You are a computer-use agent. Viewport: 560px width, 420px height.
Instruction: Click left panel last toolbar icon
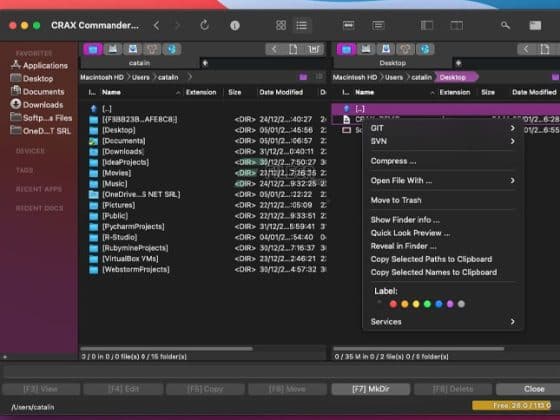pos(314,49)
